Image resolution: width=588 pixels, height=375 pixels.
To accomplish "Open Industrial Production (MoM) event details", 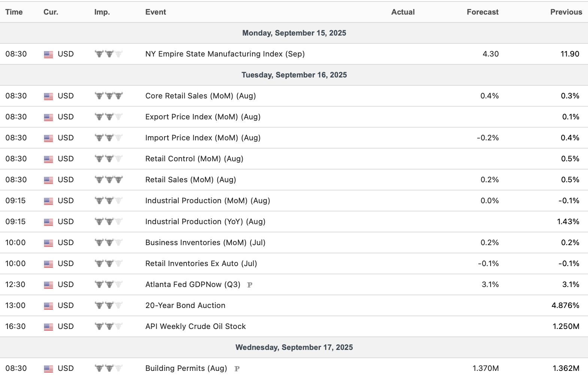I will point(207,201).
